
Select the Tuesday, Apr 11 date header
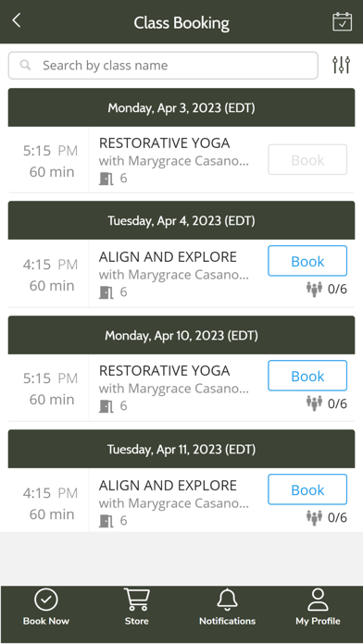click(181, 449)
